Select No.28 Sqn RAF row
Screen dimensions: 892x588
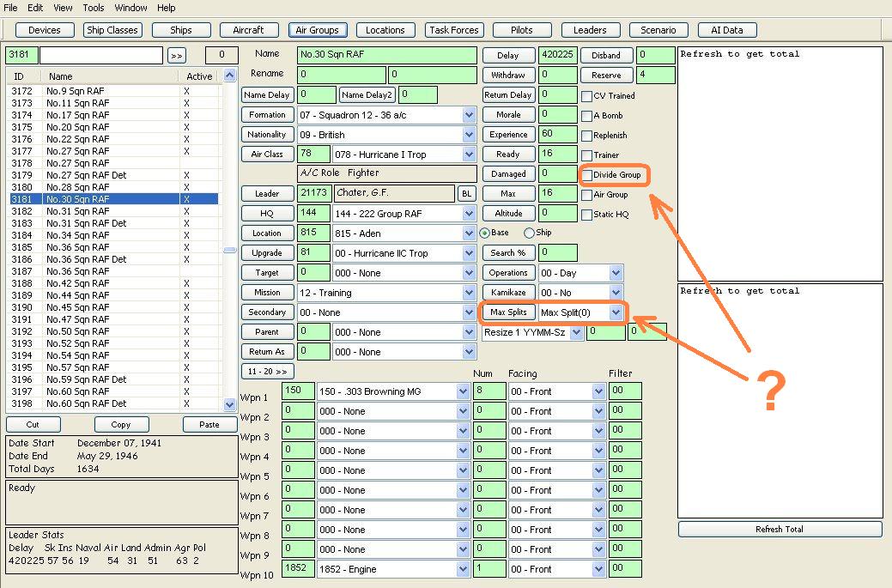(114, 187)
